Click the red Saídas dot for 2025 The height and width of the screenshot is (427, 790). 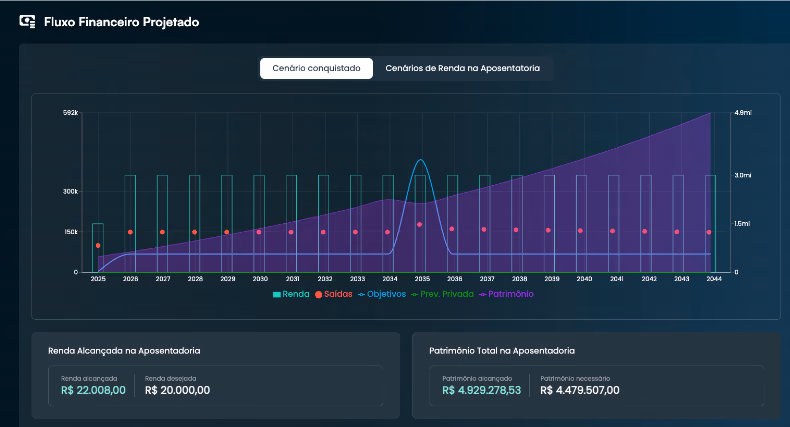[98, 246]
